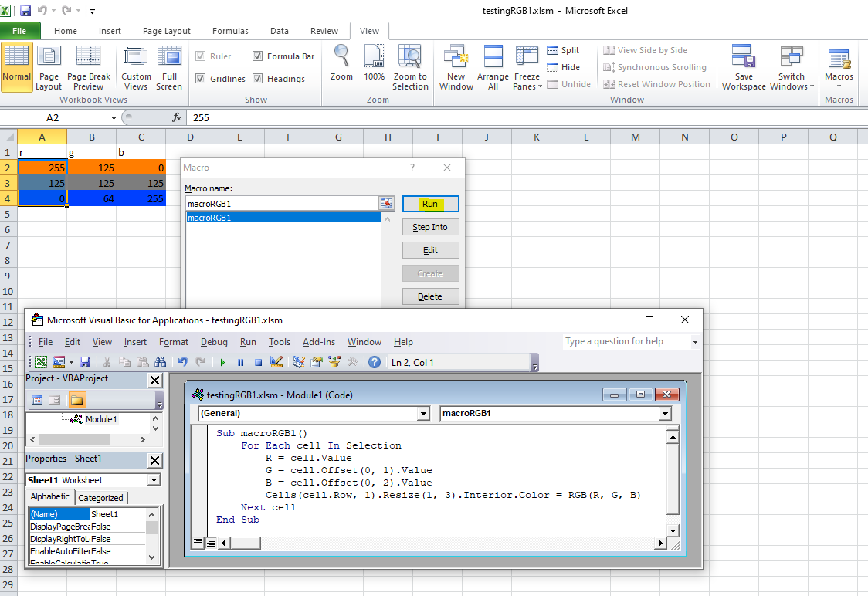The image size is (868, 596).
Task: Collapse Macro name reference button
Action: (386, 204)
